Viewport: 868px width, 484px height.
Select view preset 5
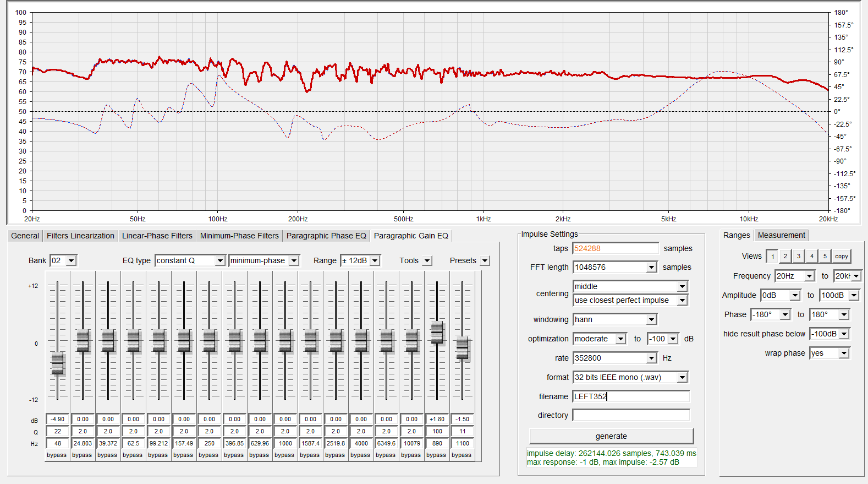click(x=825, y=256)
